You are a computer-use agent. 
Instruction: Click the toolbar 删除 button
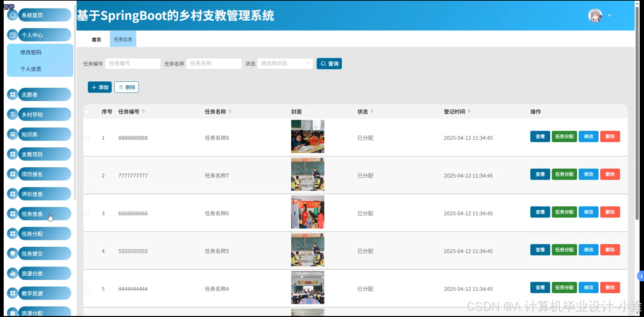[x=127, y=87]
